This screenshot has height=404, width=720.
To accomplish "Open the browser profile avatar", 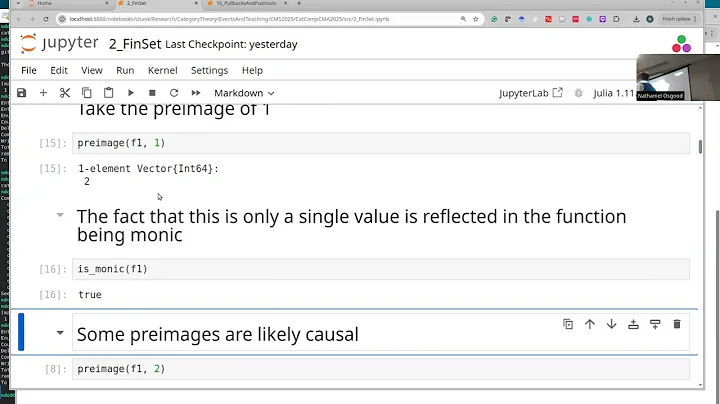I will point(650,19).
